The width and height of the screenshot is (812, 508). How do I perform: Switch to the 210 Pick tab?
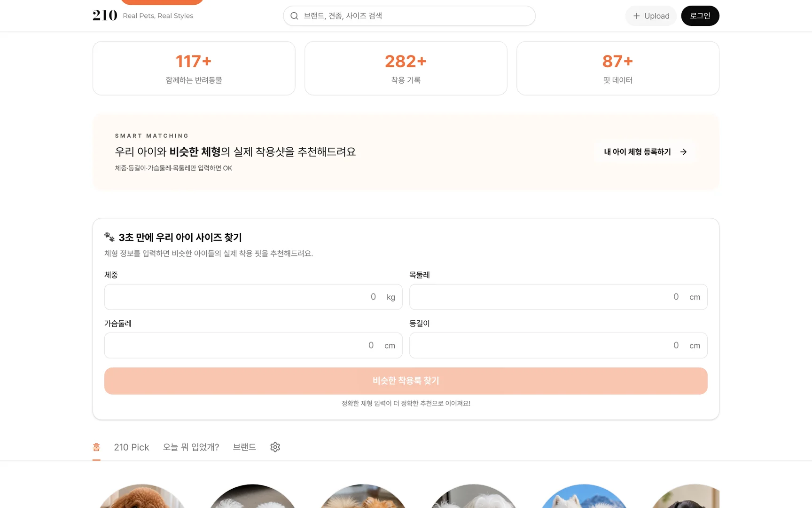click(x=132, y=447)
